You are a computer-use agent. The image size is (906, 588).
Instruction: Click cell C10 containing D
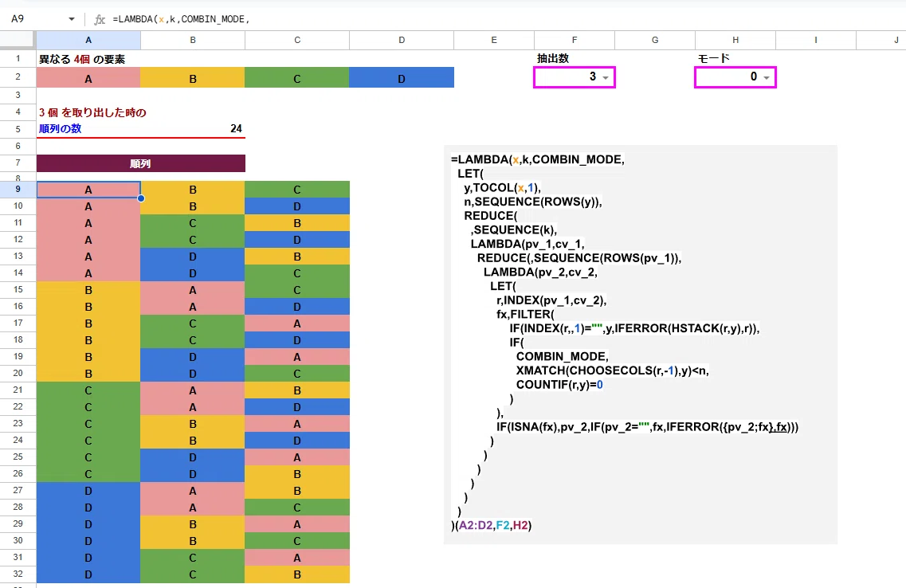297,206
